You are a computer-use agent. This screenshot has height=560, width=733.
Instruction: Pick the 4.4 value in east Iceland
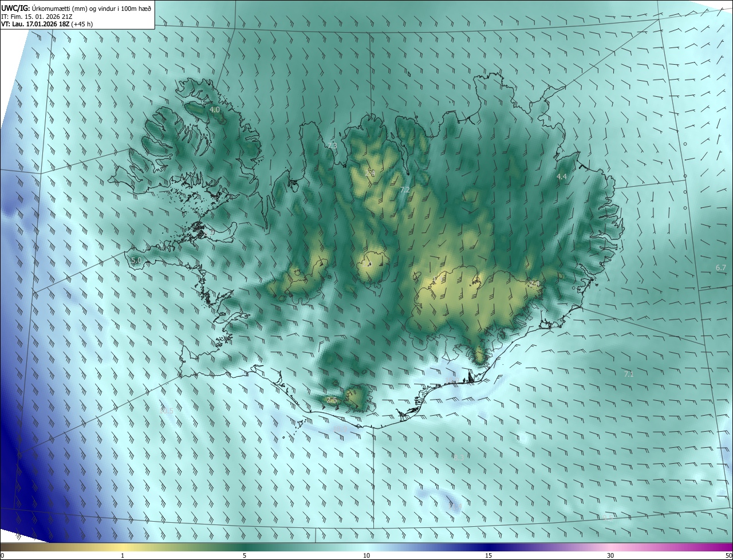click(x=562, y=177)
